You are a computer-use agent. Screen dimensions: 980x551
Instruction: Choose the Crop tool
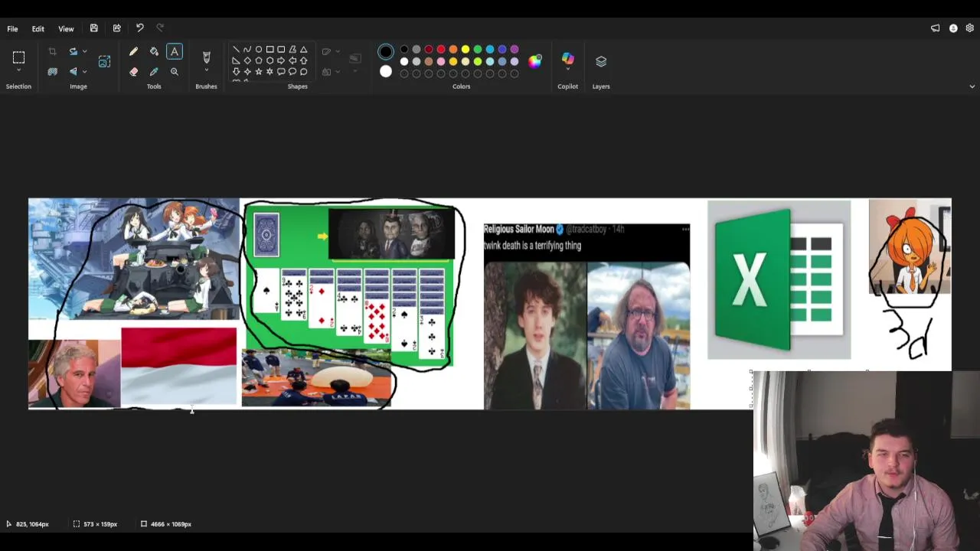point(52,51)
